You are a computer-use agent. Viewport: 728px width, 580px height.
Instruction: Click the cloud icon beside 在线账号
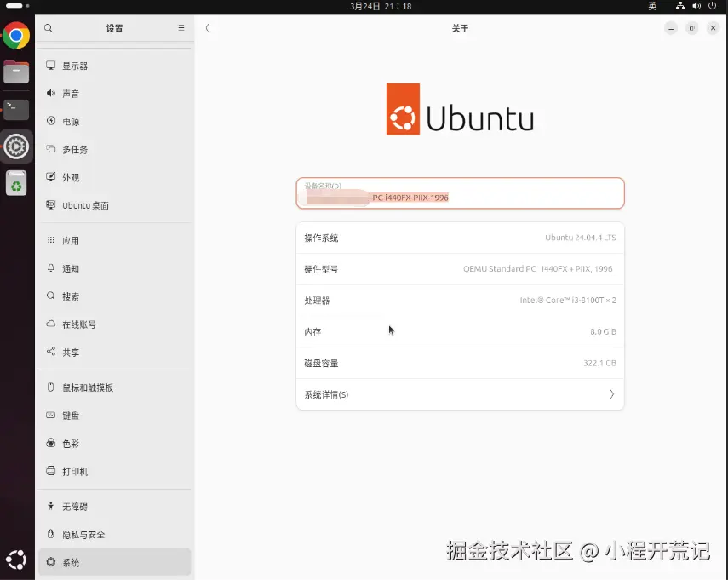pyautogui.click(x=50, y=324)
